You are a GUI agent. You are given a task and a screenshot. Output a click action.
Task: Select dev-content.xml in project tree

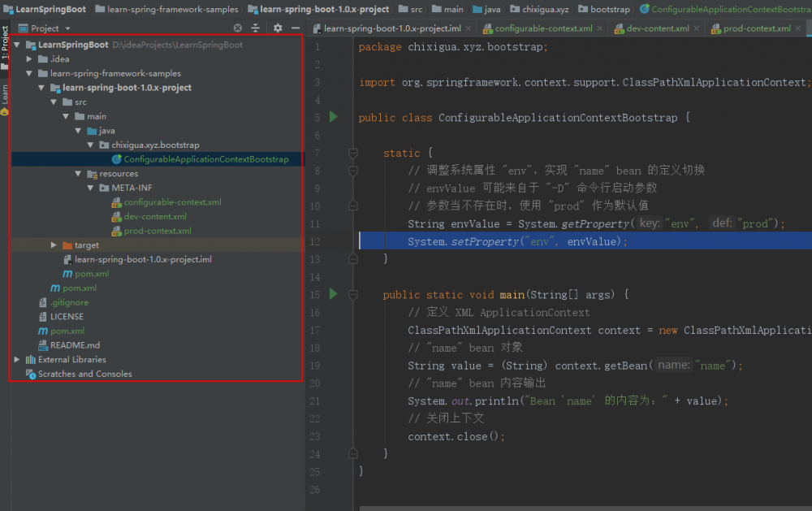(x=155, y=217)
